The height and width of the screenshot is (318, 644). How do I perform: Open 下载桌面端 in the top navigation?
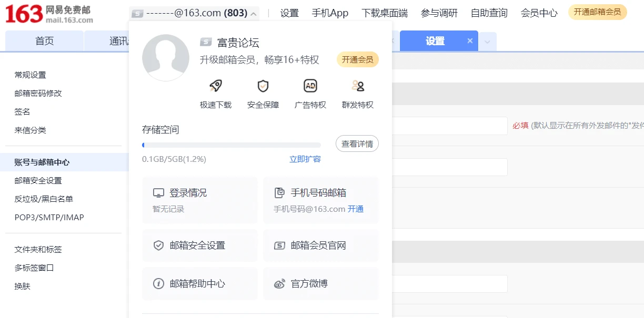tap(385, 13)
